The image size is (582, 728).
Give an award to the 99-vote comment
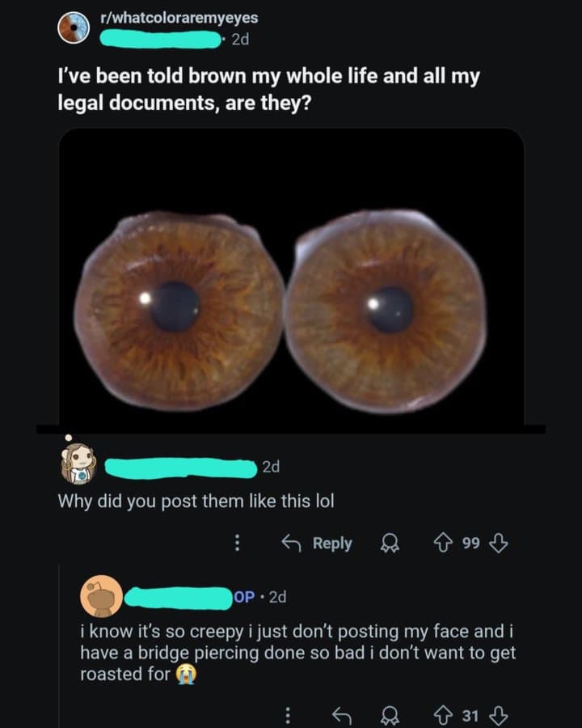pyautogui.click(x=390, y=543)
